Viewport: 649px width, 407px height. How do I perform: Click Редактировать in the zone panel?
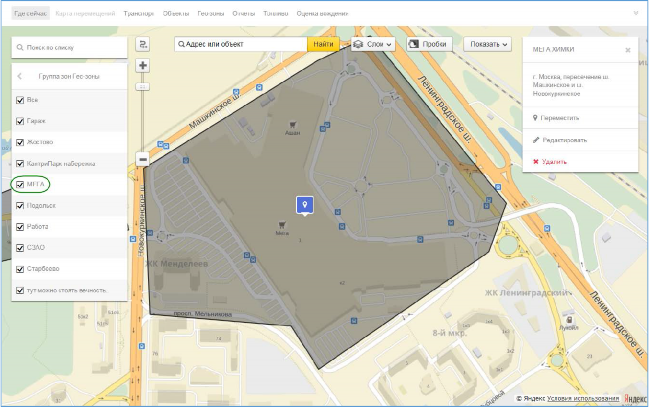point(565,140)
